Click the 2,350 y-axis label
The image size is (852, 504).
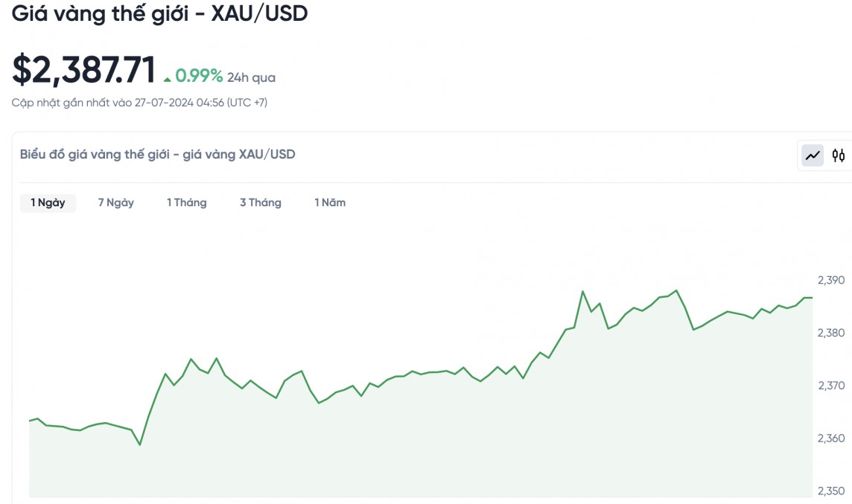click(830, 491)
